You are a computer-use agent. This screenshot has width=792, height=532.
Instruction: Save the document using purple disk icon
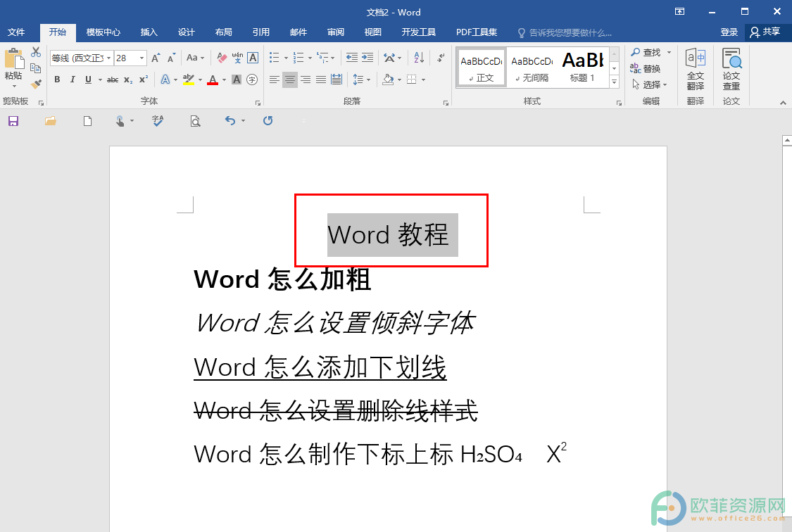tap(13, 121)
